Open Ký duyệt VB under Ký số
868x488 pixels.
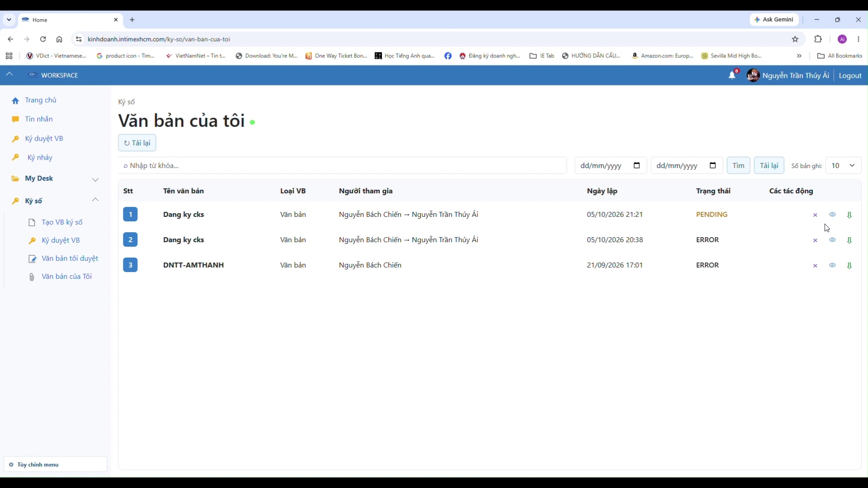coord(61,240)
